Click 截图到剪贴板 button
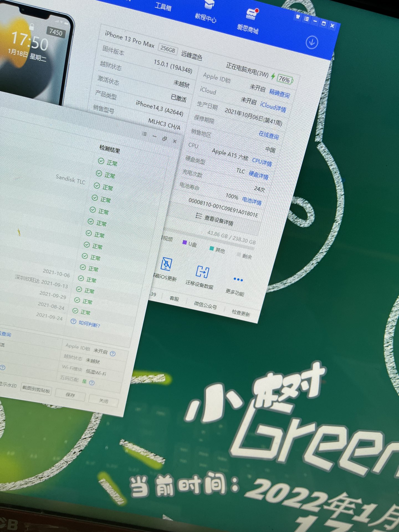The image size is (399, 532). pos(36,390)
